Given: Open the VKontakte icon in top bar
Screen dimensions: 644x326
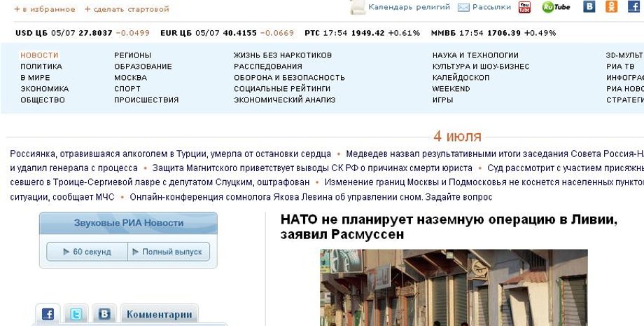Looking at the screenshot, I should tap(589, 7).
